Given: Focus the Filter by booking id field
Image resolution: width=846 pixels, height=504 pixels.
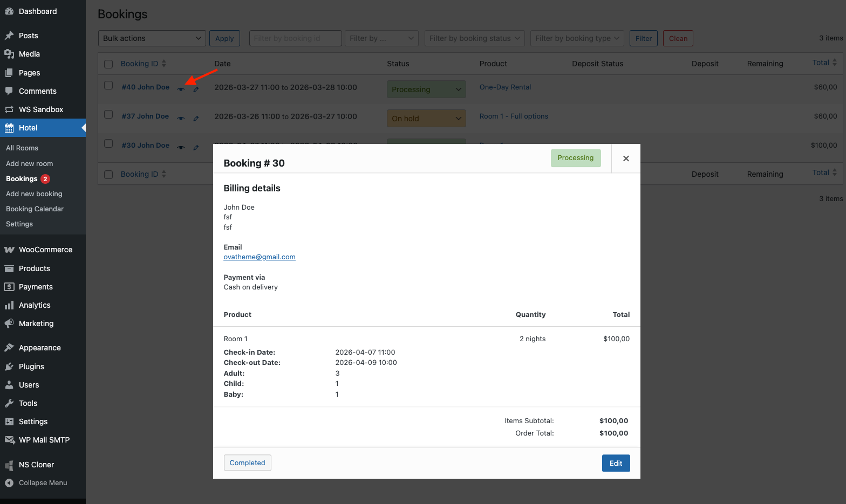Looking at the screenshot, I should pos(295,38).
